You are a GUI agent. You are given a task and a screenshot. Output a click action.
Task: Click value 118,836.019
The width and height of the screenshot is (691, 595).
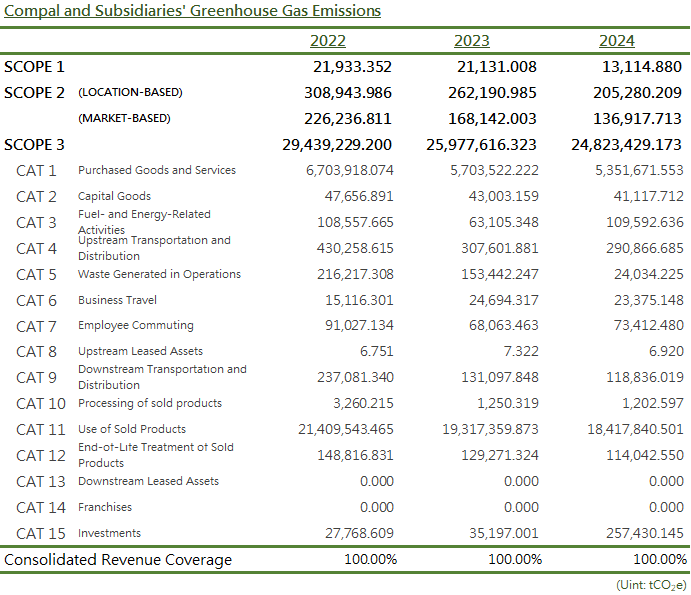(x=645, y=378)
